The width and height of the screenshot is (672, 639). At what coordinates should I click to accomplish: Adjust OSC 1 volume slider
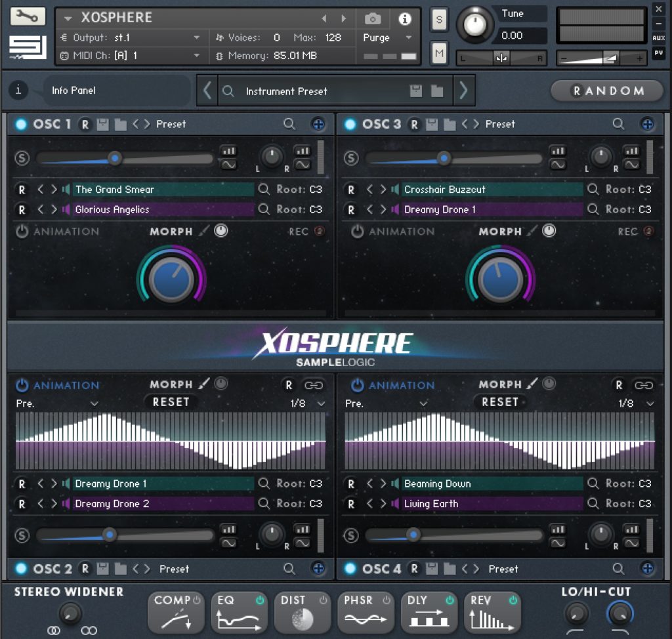tap(124, 159)
